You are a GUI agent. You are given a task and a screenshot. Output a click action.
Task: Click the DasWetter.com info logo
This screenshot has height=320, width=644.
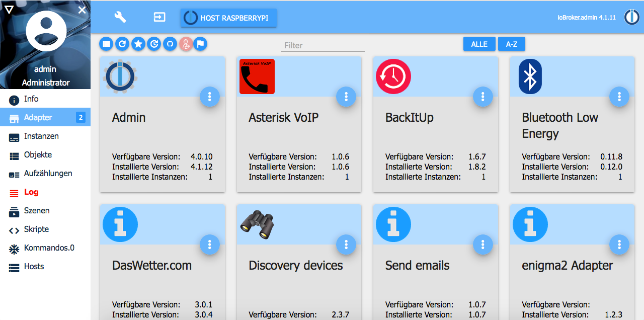pyautogui.click(x=120, y=224)
